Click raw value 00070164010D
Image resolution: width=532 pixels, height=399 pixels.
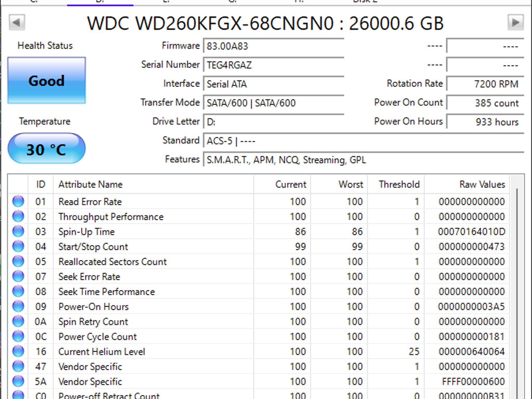tap(471, 232)
